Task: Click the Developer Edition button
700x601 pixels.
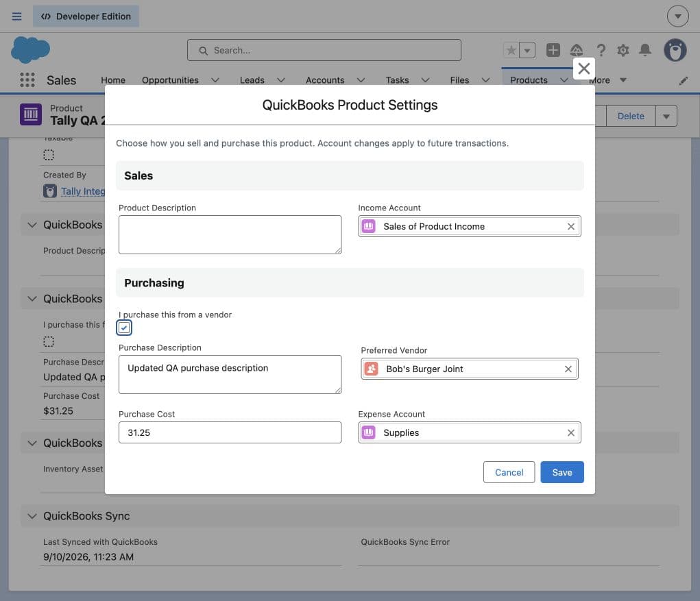Action: coord(86,16)
